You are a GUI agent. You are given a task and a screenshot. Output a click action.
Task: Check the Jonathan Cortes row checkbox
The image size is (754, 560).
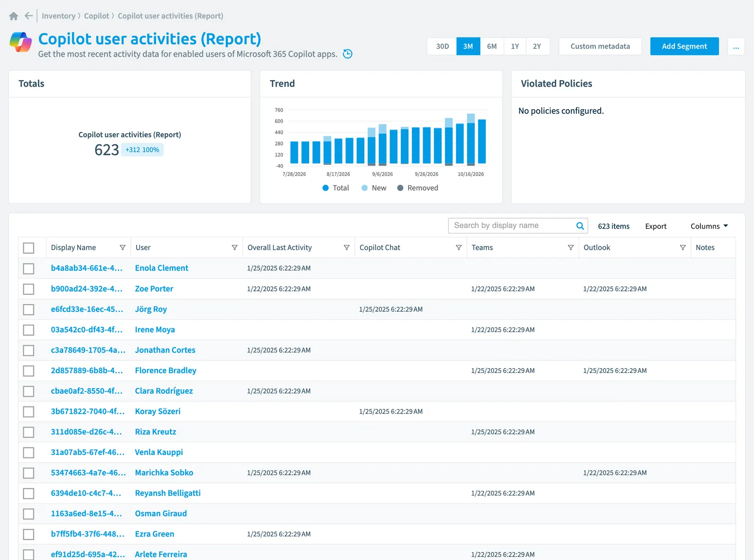tap(29, 350)
